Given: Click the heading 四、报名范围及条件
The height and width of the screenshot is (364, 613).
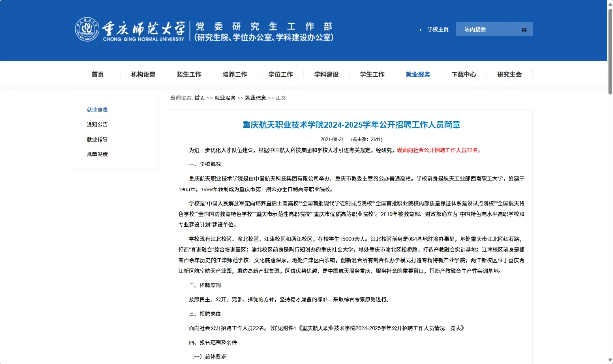Looking at the screenshot, I should click(x=213, y=342).
